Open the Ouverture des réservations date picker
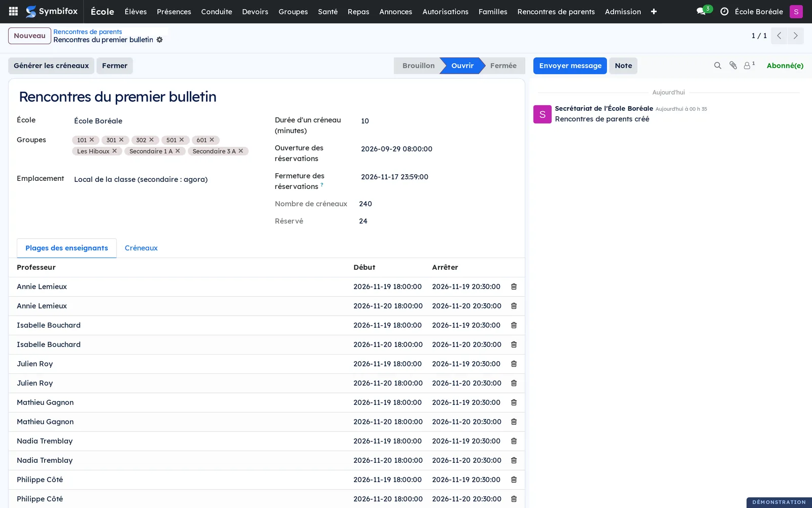The height and width of the screenshot is (508, 812). 436,149
